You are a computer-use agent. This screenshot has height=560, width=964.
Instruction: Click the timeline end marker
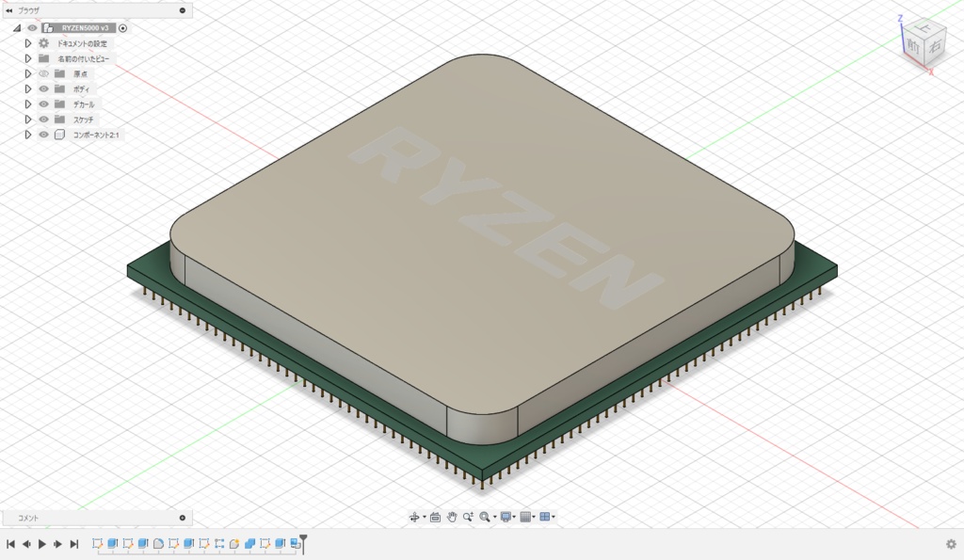click(x=303, y=544)
